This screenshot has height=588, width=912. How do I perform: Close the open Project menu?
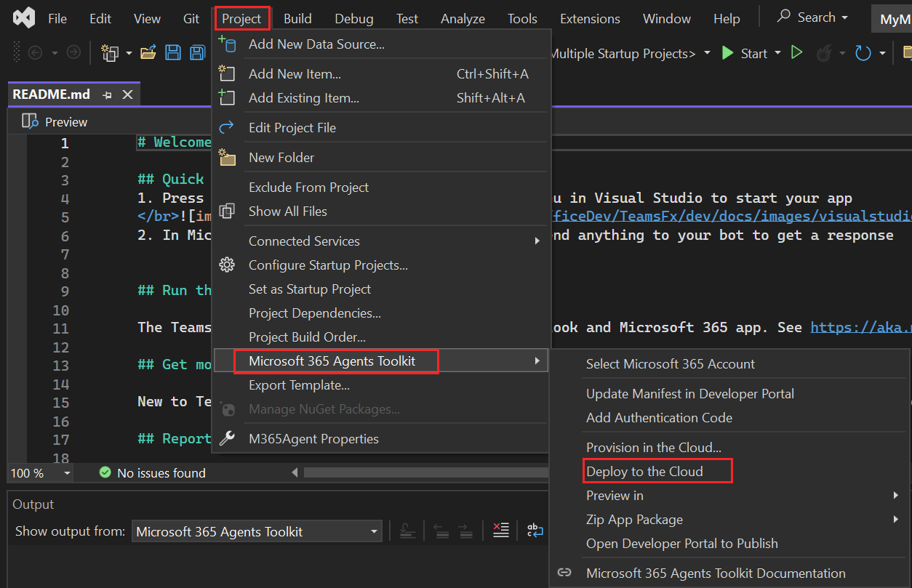click(241, 18)
